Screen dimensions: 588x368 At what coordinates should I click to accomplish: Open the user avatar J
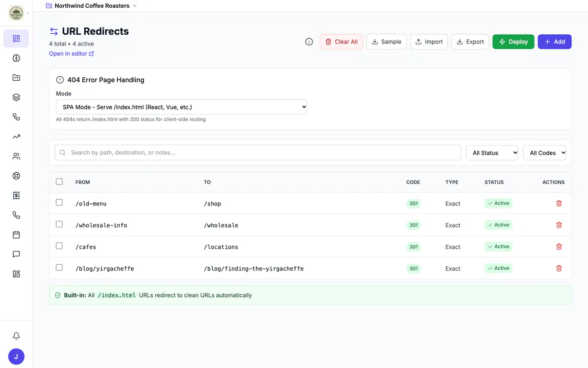[x=16, y=356]
